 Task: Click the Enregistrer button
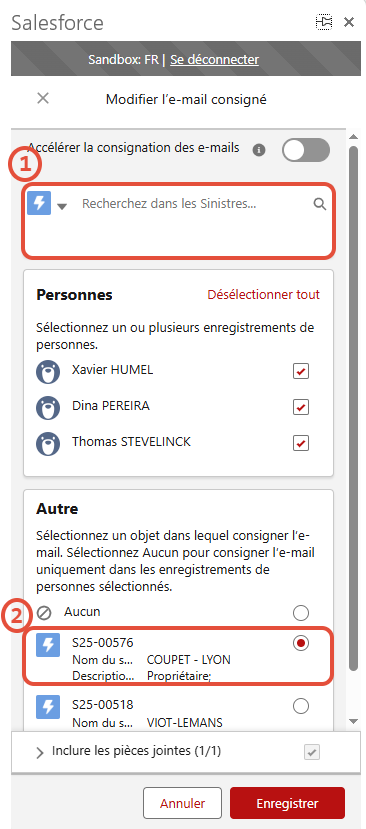tap(287, 803)
